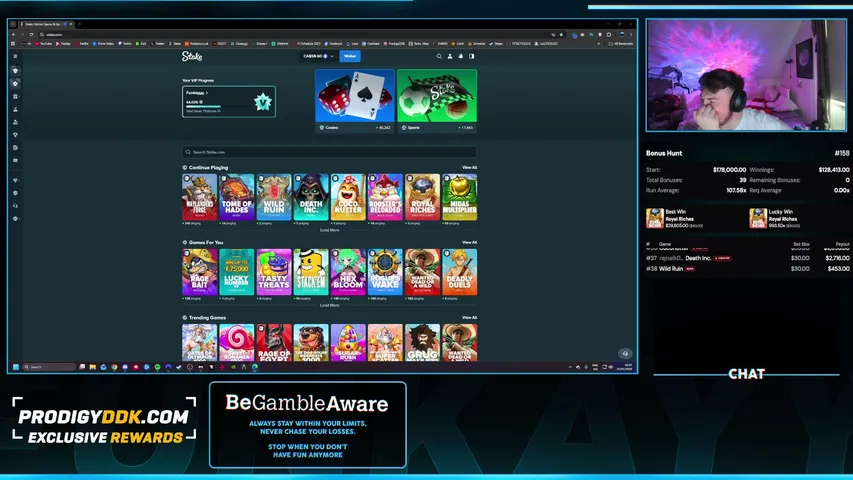This screenshot has height=480, width=853.
Task: Open the notifications bell icon
Action: click(461, 56)
